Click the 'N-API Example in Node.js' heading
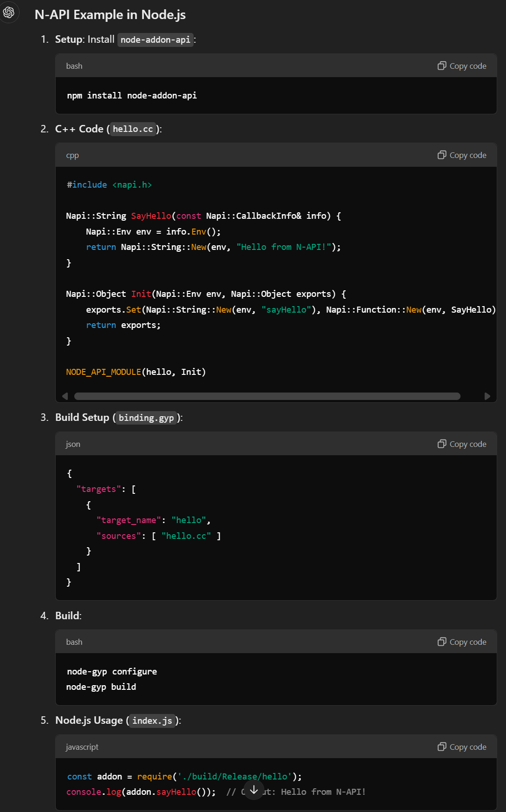The height and width of the screenshot is (812, 506). pyautogui.click(x=110, y=15)
